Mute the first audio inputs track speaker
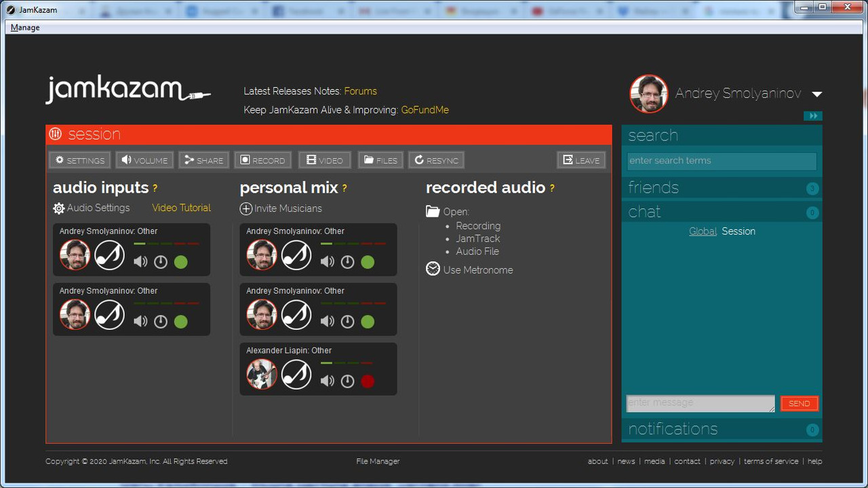Screen dimensions: 868x488 (140, 262)
